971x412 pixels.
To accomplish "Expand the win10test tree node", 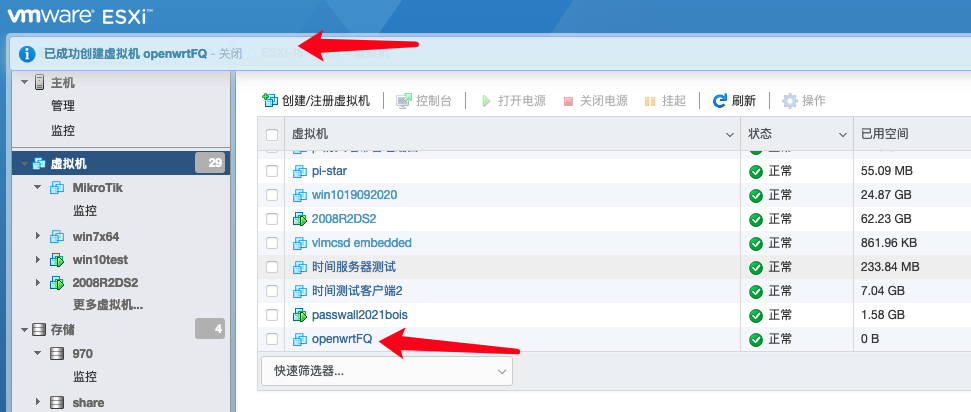I will (x=38, y=260).
